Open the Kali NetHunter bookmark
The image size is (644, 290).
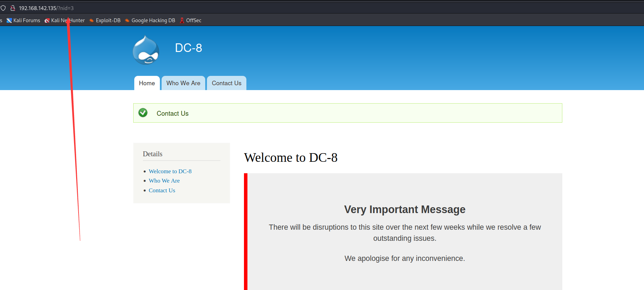point(65,20)
